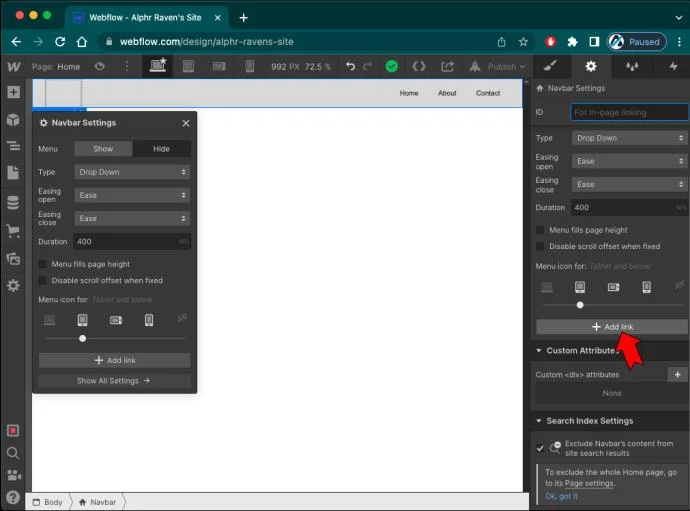The height and width of the screenshot is (511, 690).
Task: Click the Redo arrow
Action: point(367,66)
